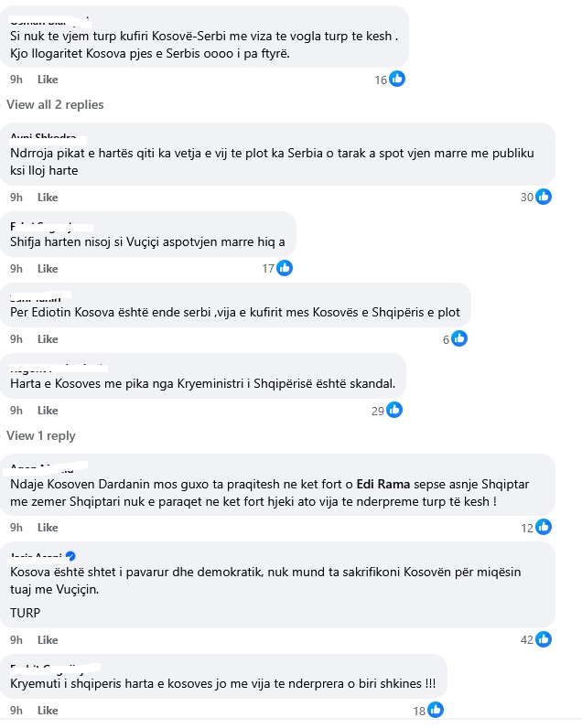Click Like under "Ndaje Kosoven Dardanin" comment
The image size is (582, 728).
click(x=48, y=528)
